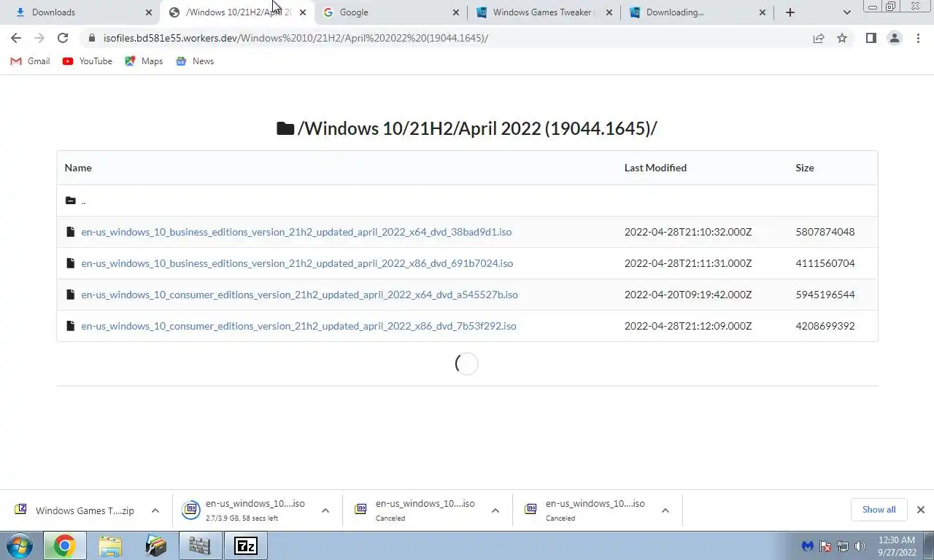
Task: Download business editions x64 dvd_38bad9d1.iso
Action: (x=296, y=232)
